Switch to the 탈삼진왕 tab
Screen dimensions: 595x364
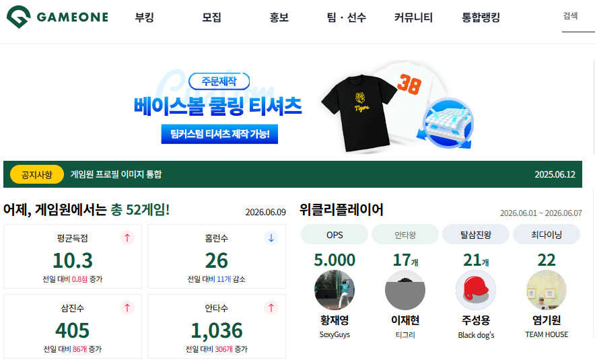tap(476, 235)
